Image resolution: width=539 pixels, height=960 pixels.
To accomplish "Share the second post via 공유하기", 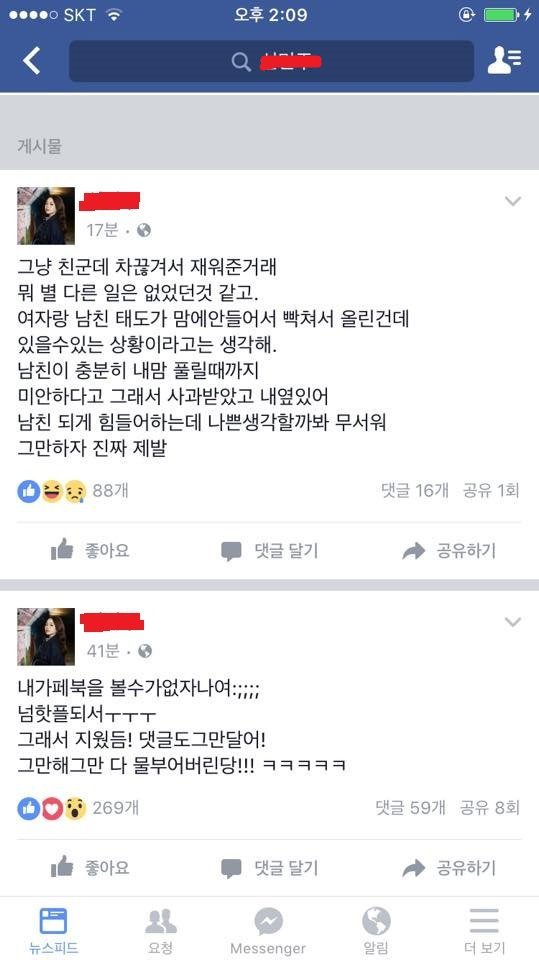I will (x=449, y=868).
